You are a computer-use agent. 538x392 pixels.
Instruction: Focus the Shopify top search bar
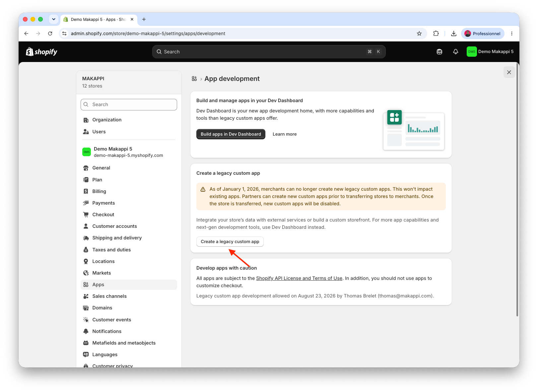tap(269, 52)
